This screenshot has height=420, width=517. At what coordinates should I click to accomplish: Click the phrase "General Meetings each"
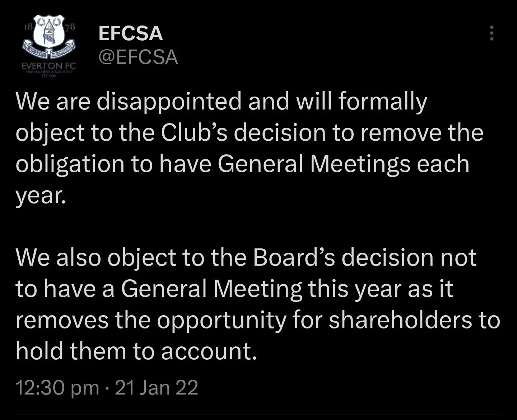(x=343, y=164)
